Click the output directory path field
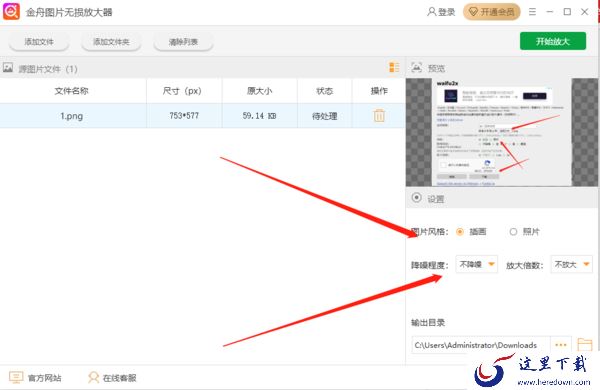The image size is (600, 390). (x=481, y=345)
